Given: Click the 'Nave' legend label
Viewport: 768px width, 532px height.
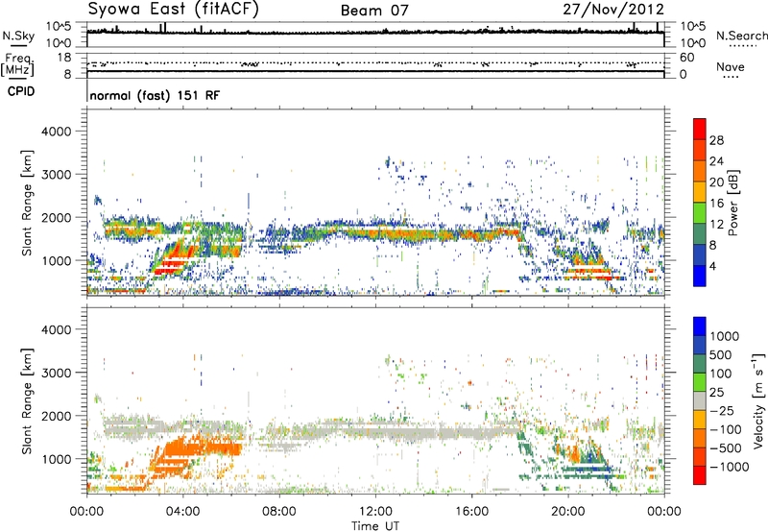Looking at the screenshot, I should (x=731, y=66).
